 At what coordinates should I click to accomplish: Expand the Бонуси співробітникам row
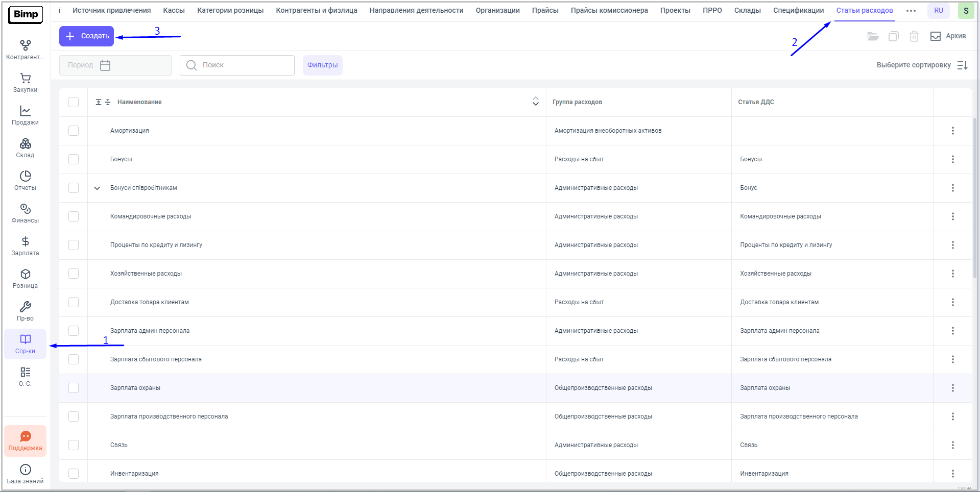pos(97,188)
